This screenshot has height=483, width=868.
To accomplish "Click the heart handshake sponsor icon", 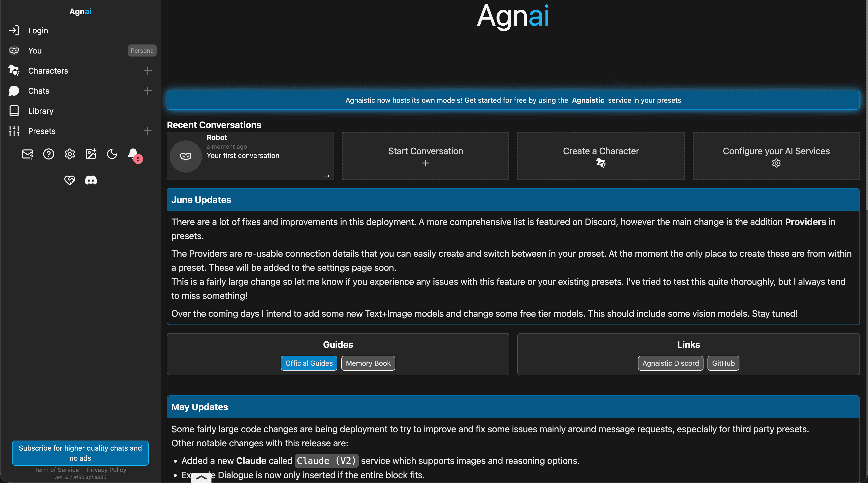I will [70, 180].
